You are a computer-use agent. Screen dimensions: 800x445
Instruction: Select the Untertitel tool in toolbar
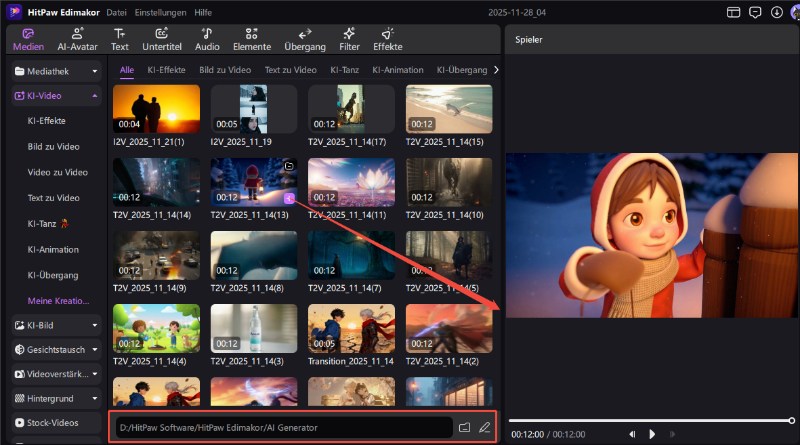coord(161,39)
